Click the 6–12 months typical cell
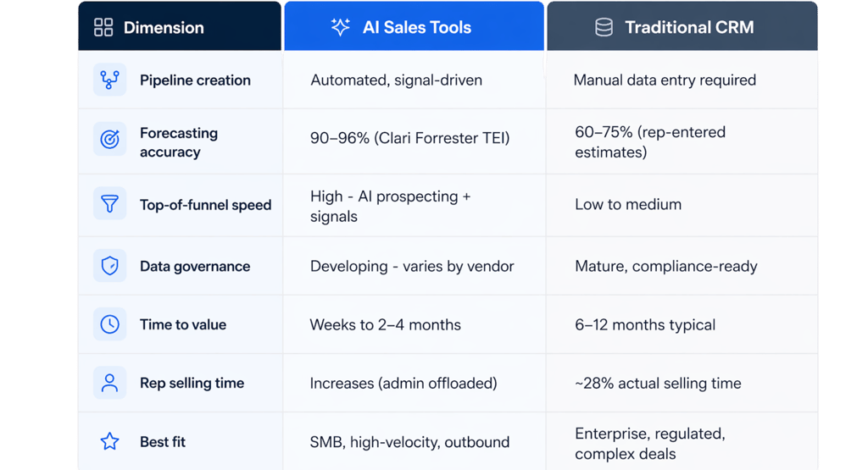Viewport: 868px width, 470px height. (645, 324)
